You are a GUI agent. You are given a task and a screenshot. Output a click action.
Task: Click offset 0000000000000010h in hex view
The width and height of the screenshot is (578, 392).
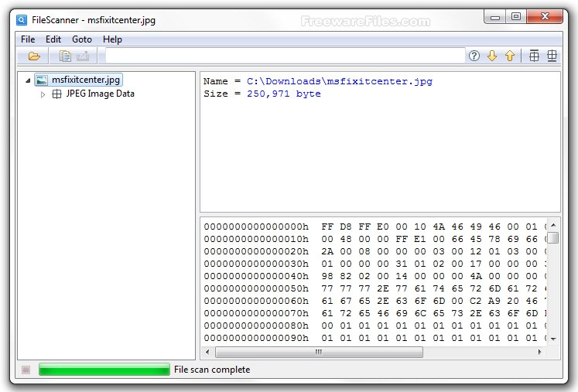(256, 239)
